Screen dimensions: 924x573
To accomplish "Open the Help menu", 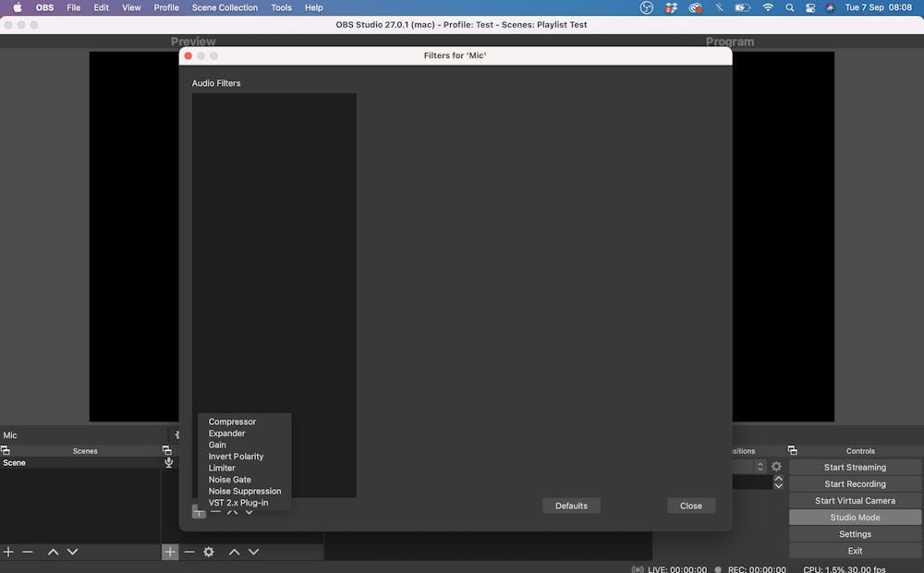I will (x=313, y=7).
